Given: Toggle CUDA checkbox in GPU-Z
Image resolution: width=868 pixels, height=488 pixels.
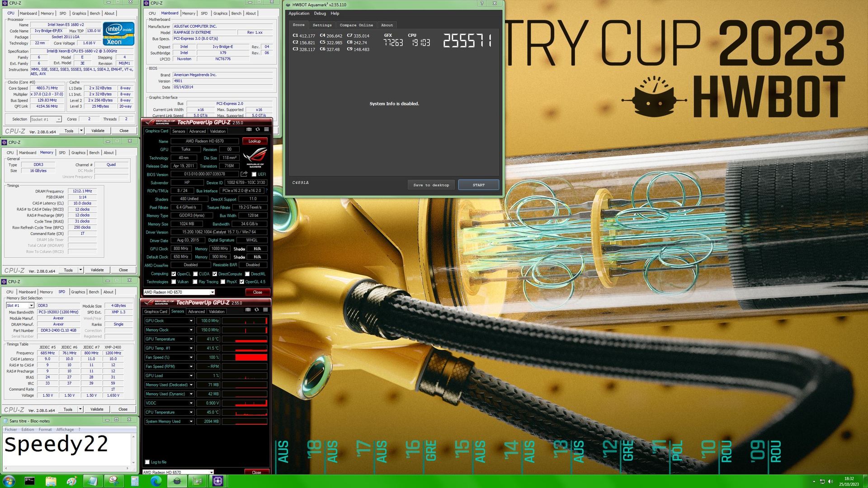Looking at the screenshot, I should 195,274.
